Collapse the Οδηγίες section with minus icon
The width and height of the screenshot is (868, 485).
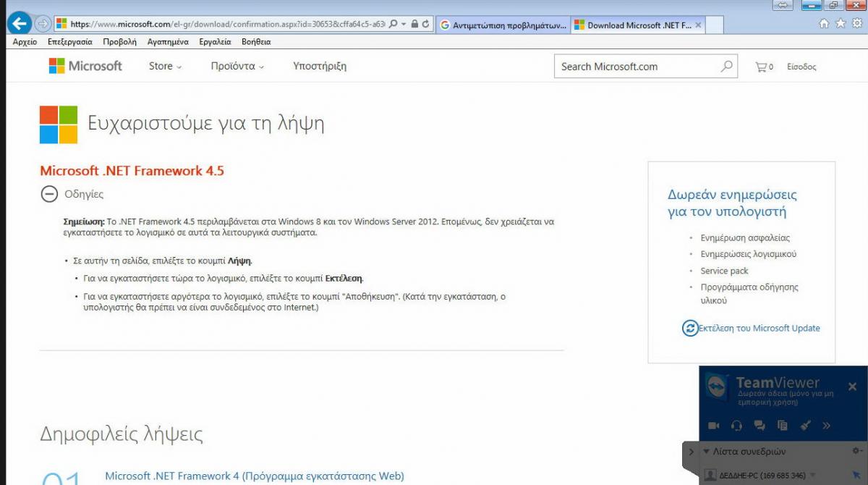click(49, 194)
